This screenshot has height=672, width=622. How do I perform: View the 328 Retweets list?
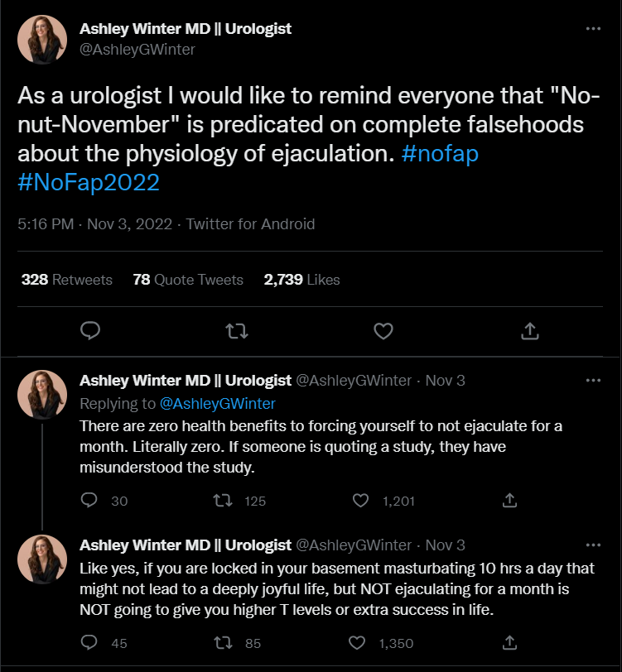(67, 280)
